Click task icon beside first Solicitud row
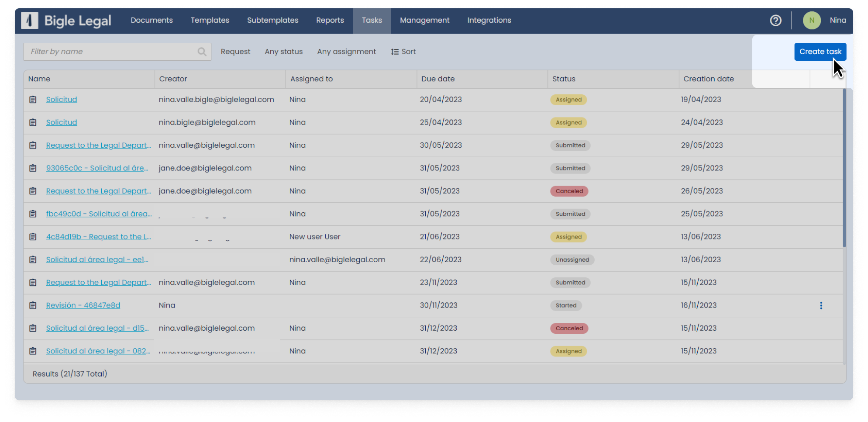Screen dimensions: 868x422 click(33, 100)
